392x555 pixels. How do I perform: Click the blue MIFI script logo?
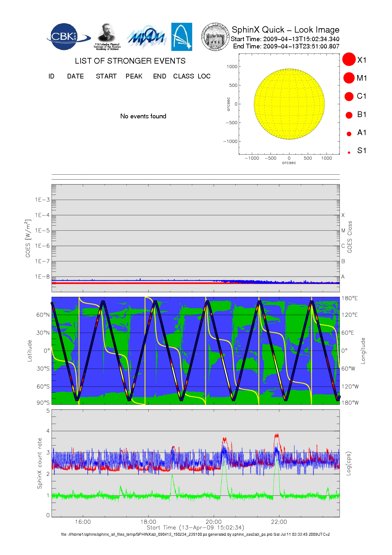click(x=146, y=37)
